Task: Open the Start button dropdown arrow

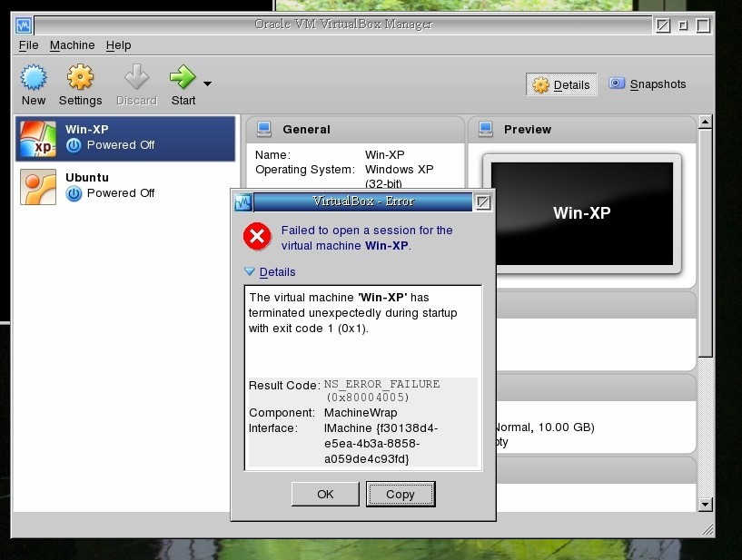Action: pos(207,84)
